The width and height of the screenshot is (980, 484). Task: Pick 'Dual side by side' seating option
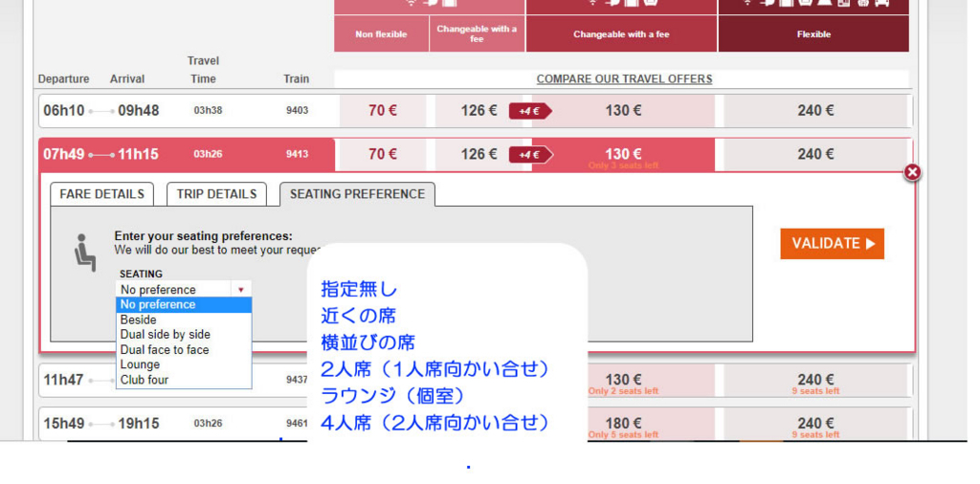pos(184,335)
